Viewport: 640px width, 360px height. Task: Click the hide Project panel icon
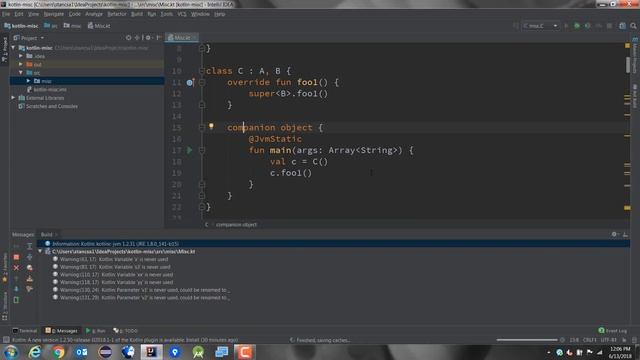click(x=159, y=38)
